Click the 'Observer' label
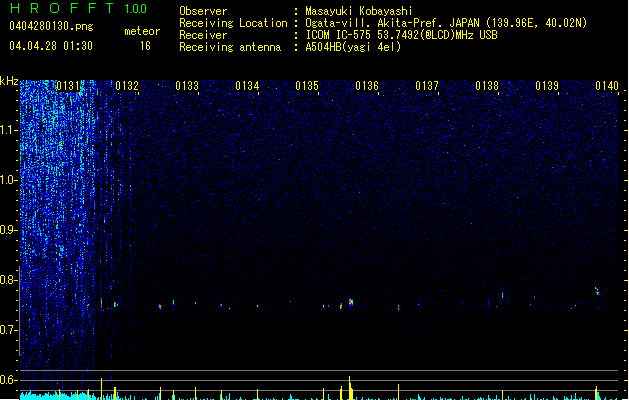Screen dimensions: 629x400 point(203,11)
